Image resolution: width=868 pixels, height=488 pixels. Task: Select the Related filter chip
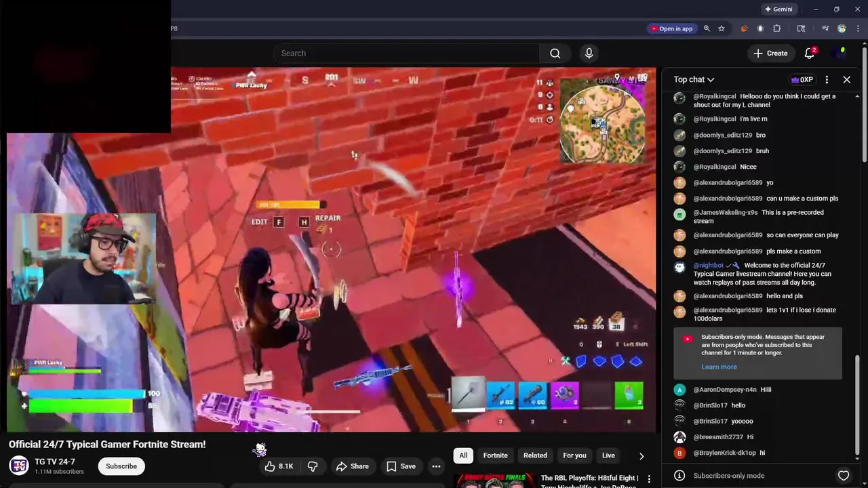coord(535,455)
